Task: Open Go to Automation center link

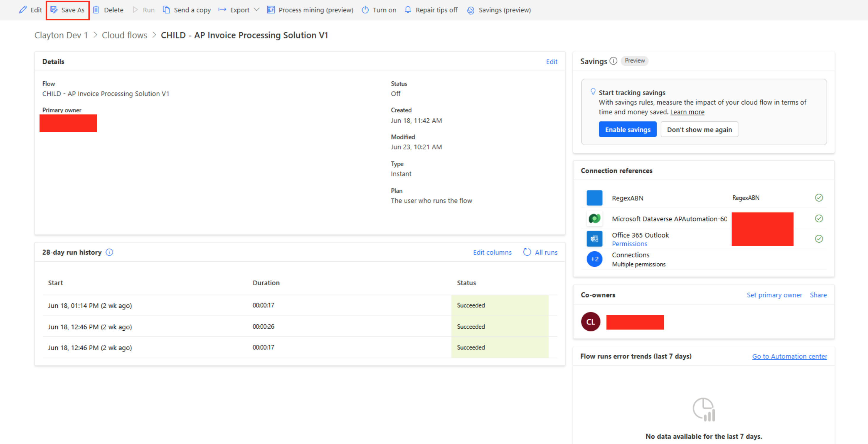Action: (789, 356)
